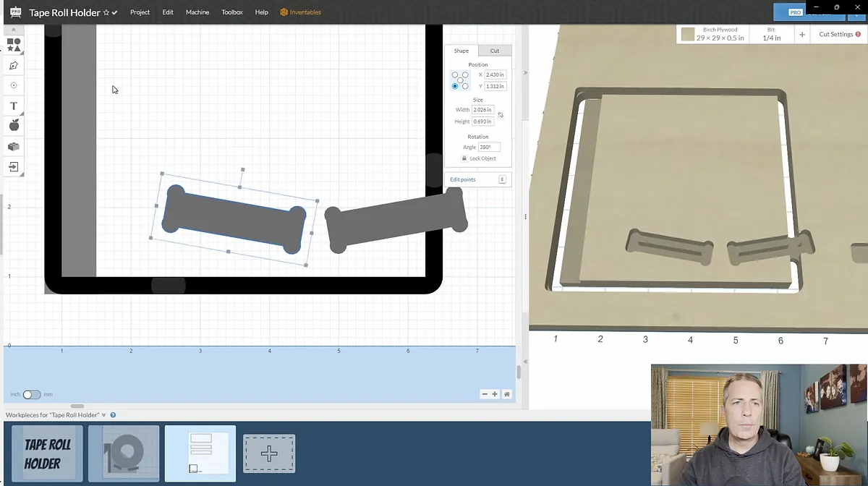Click the Import arrow icon
The height and width of the screenshot is (486, 868).
click(13, 167)
